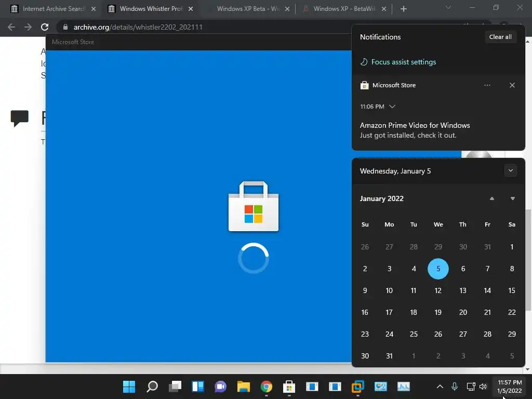Image resolution: width=532 pixels, height=399 pixels.
Task: Open Microsoft Store notification options ellipsis
Action: 487,85
